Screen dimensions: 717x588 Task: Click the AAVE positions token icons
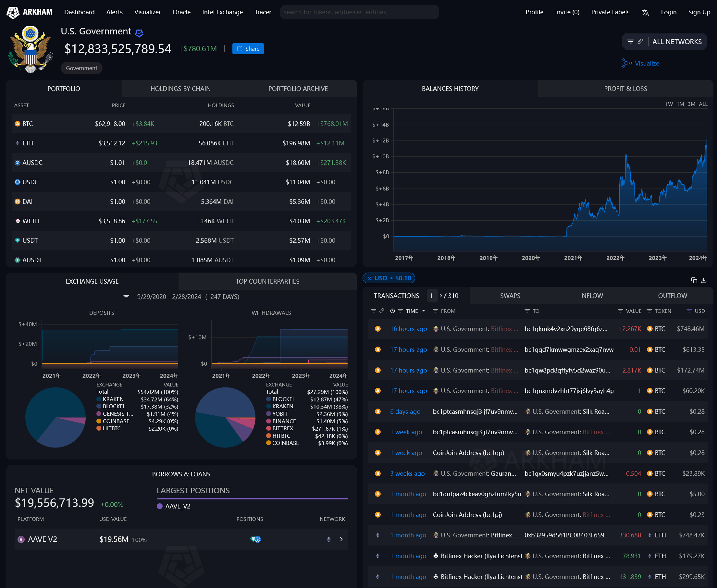(x=255, y=539)
